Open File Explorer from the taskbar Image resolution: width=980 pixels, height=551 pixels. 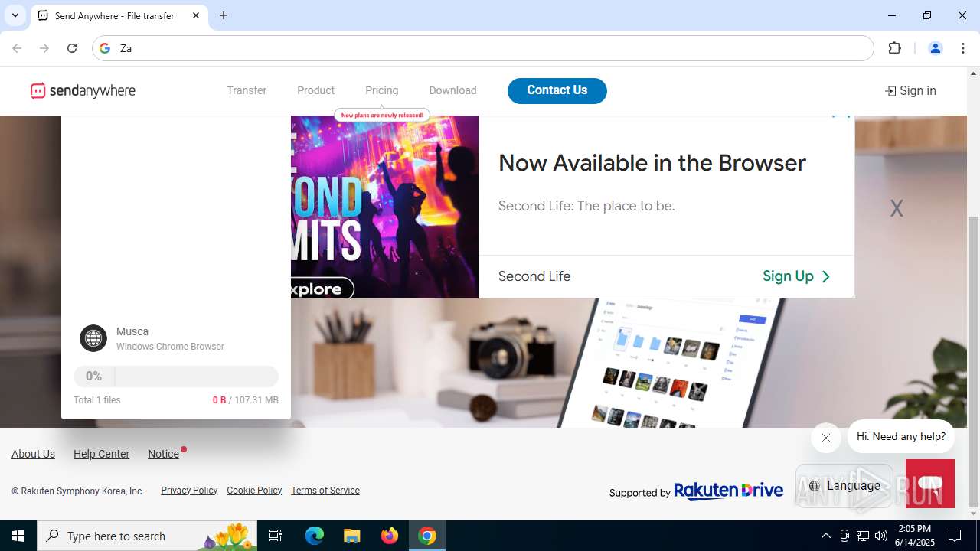[x=351, y=536]
